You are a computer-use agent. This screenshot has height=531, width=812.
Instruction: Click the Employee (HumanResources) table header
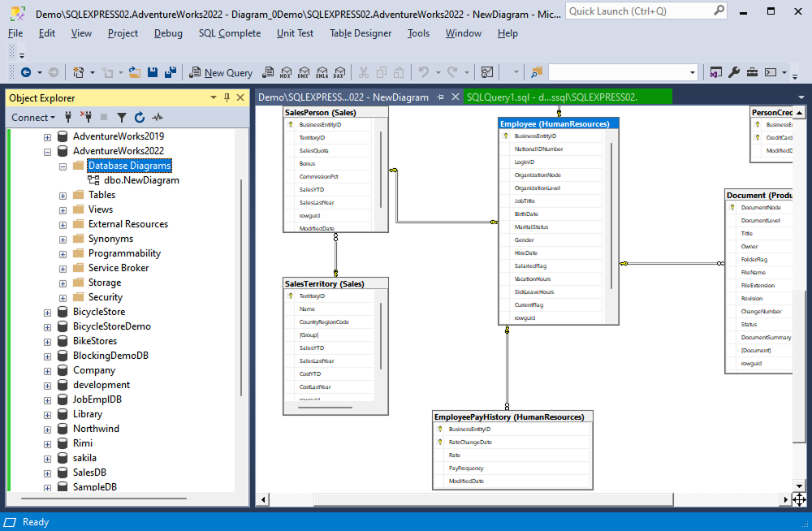(x=559, y=123)
